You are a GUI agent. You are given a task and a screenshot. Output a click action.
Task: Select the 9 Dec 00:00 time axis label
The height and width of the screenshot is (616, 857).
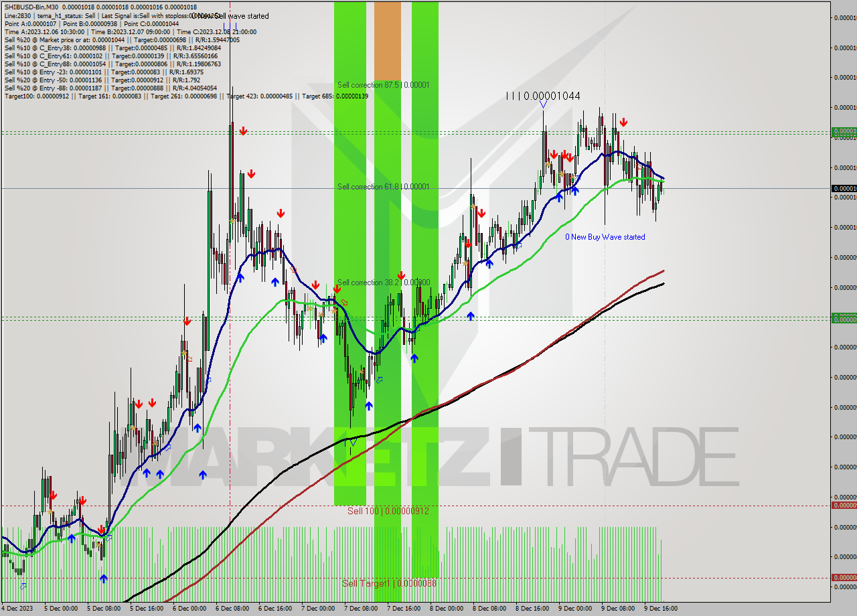click(x=575, y=609)
